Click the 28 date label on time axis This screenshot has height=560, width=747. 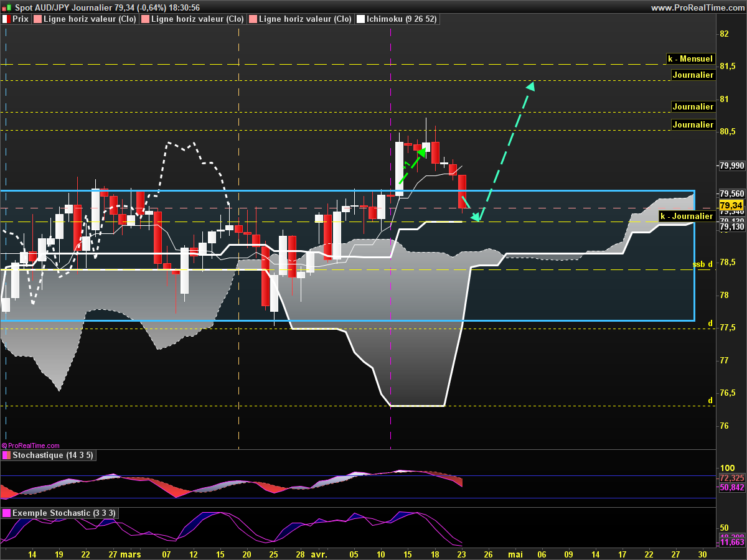click(301, 554)
